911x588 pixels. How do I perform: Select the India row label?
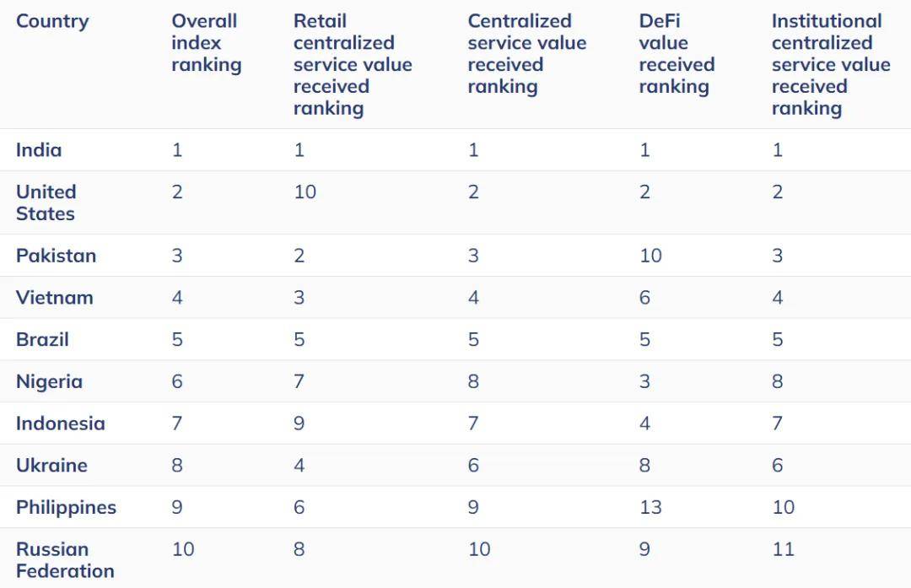(x=39, y=150)
